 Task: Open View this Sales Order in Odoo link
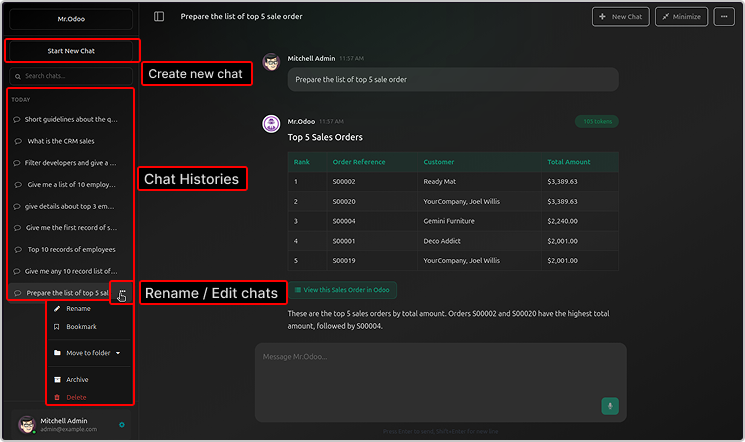[342, 290]
